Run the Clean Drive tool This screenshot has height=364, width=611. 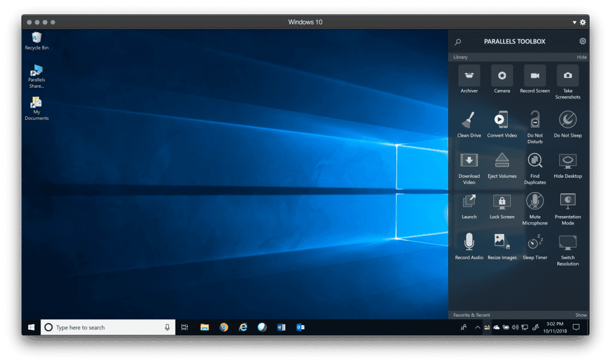coord(469,120)
